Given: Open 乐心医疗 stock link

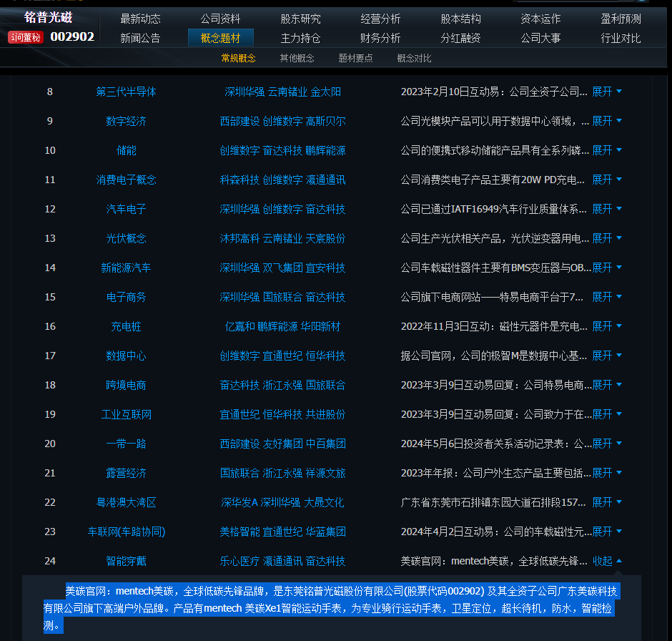Looking at the screenshot, I should tap(239, 561).
